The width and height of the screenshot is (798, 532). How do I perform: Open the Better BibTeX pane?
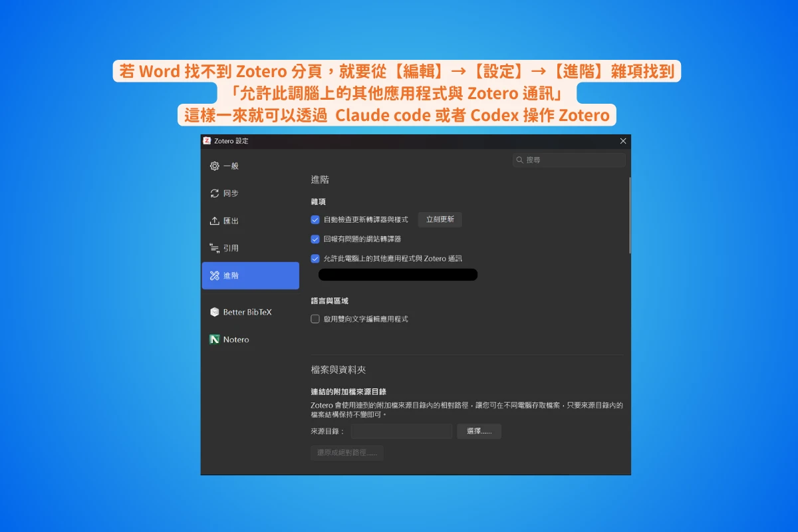[x=251, y=312]
